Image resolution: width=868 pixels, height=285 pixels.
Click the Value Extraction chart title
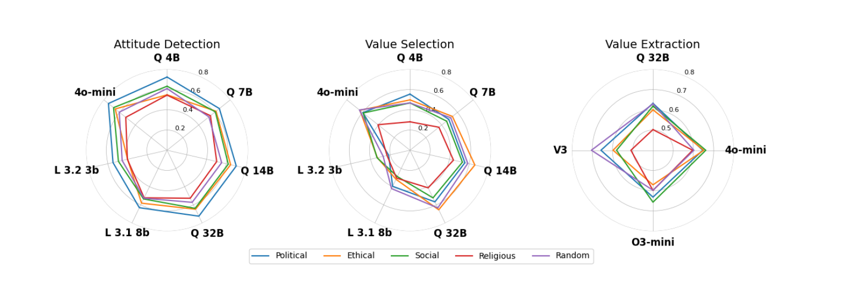[x=653, y=44]
